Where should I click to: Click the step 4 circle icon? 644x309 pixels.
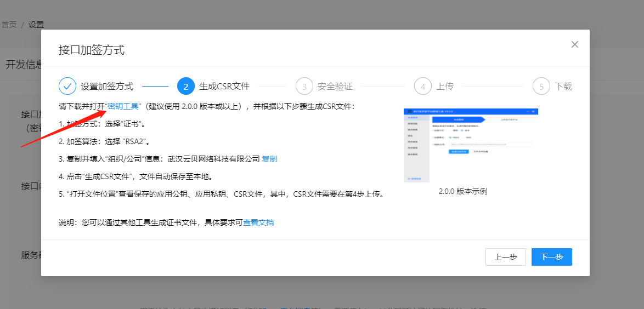423,86
